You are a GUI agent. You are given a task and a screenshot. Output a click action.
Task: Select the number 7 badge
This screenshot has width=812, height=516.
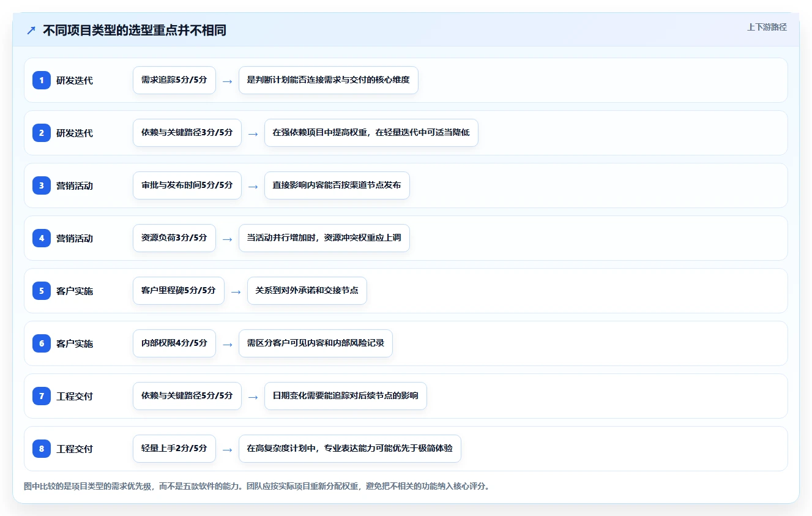(42, 396)
